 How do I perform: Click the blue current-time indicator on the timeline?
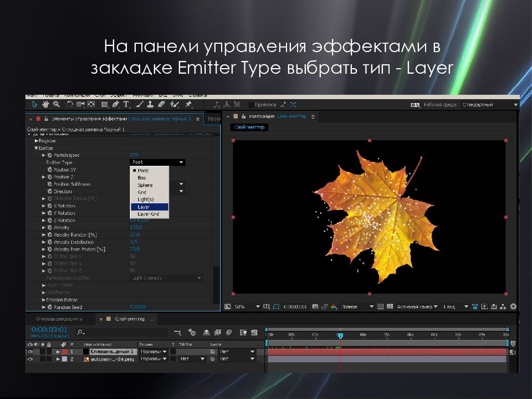[340, 335]
